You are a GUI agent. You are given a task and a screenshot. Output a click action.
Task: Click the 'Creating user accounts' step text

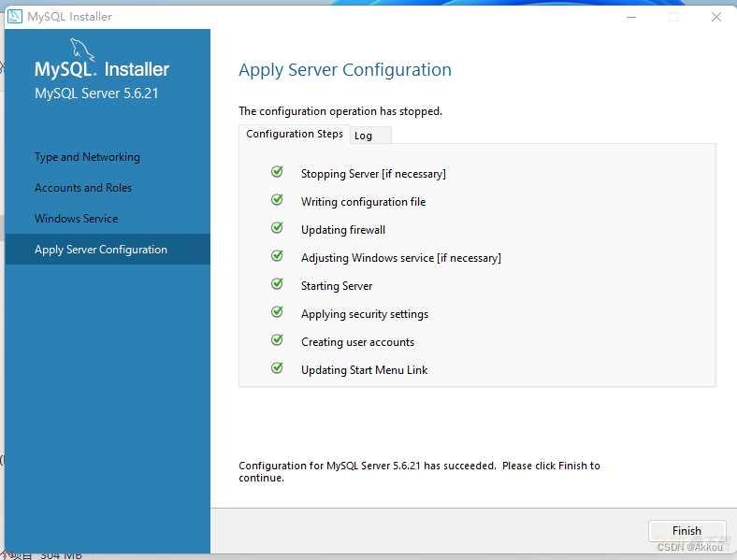357,342
